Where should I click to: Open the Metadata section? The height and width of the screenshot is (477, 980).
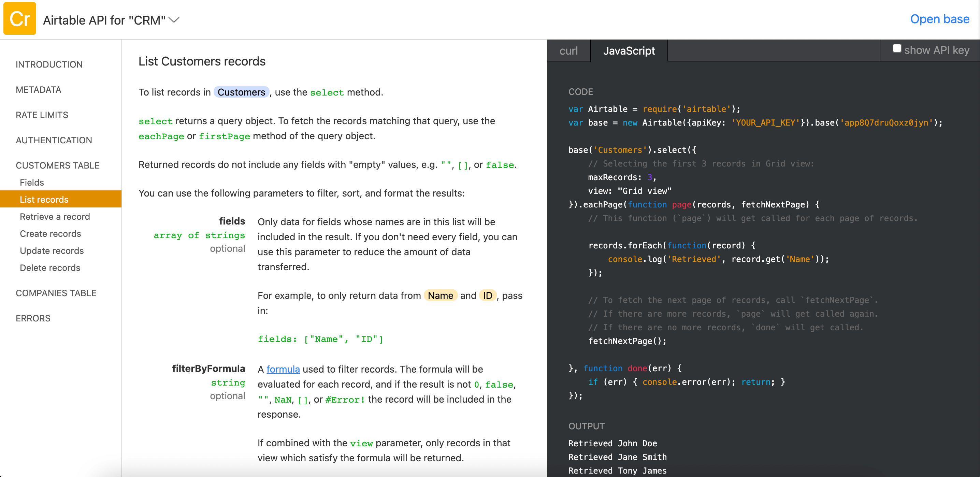coord(39,90)
